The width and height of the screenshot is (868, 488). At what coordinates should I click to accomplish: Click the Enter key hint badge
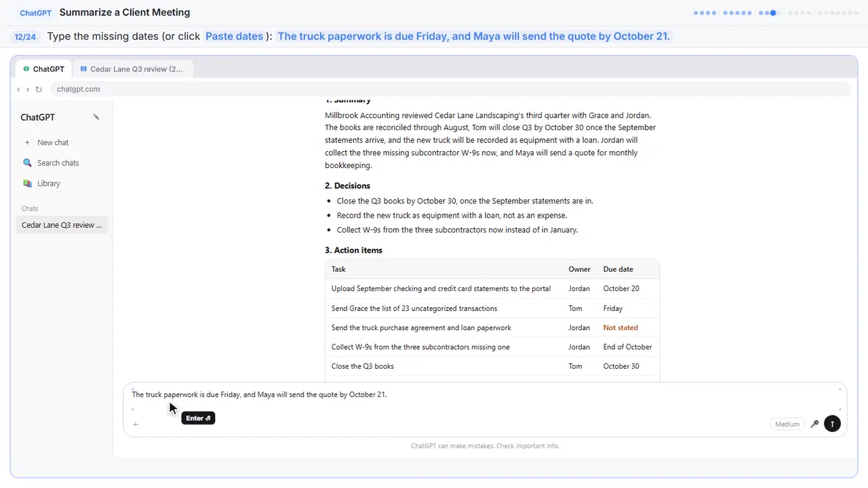(198, 418)
